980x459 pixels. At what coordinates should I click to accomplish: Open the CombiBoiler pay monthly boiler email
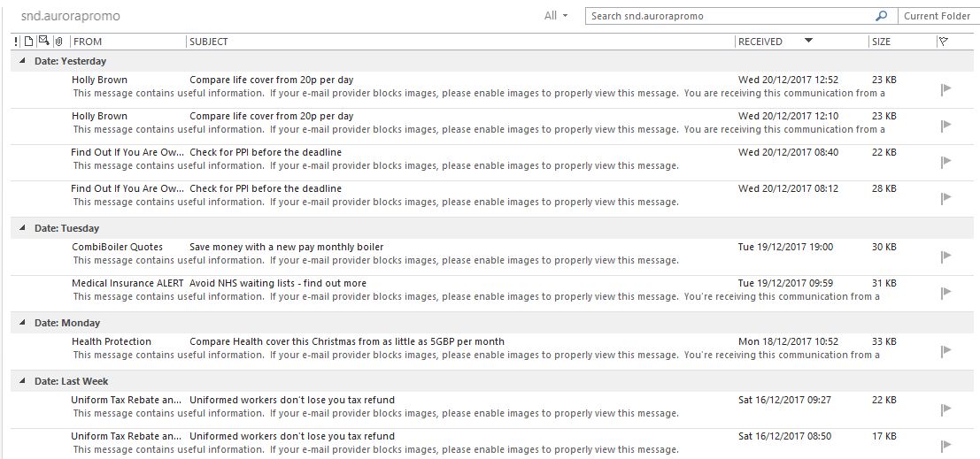point(286,247)
